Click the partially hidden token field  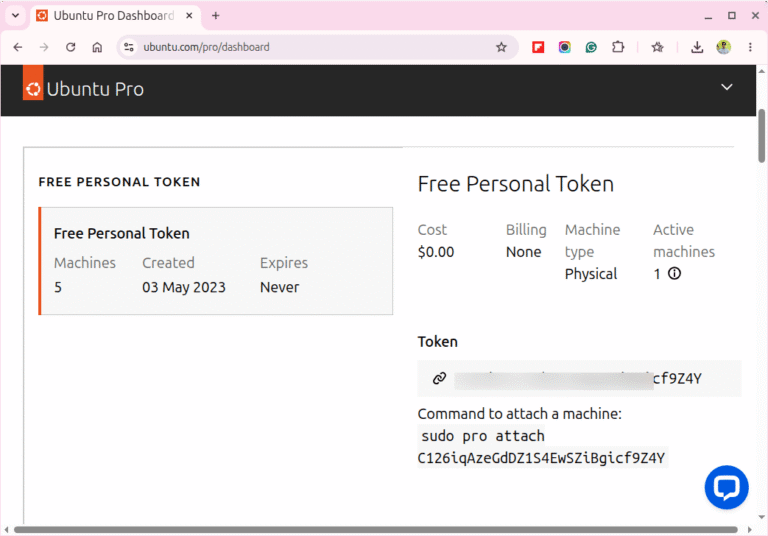coord(579,378)
